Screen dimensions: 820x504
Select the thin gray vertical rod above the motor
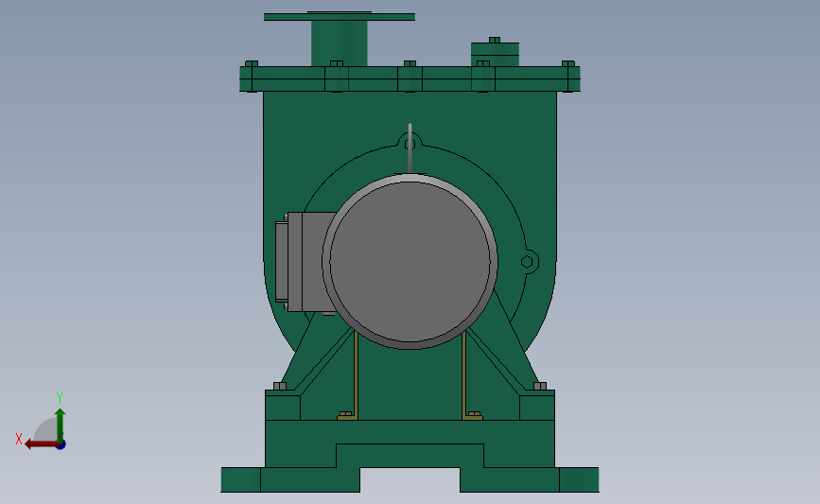coord(410,148)
